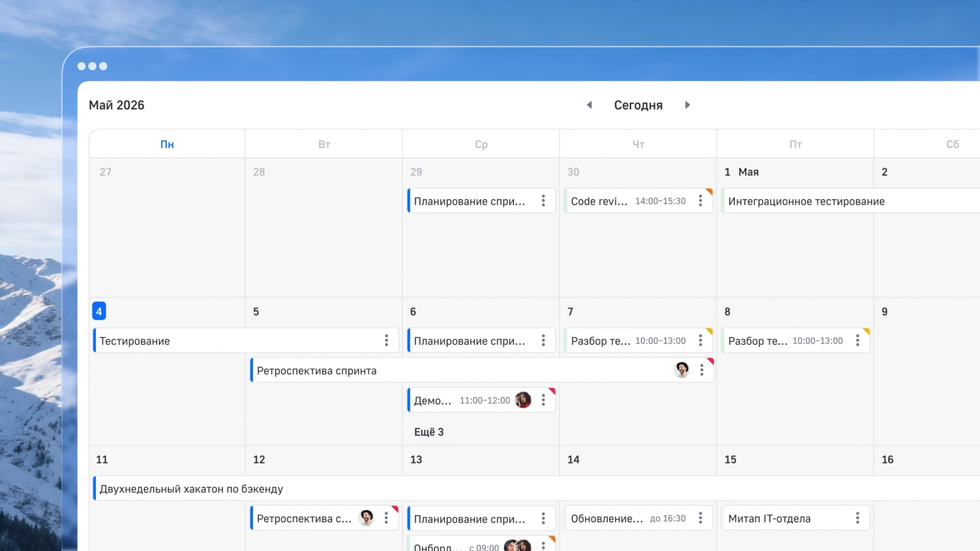Open the Планирование спри... event on the 6th
The height and width of the screenshot is (551, 980).
coord(481,340)
